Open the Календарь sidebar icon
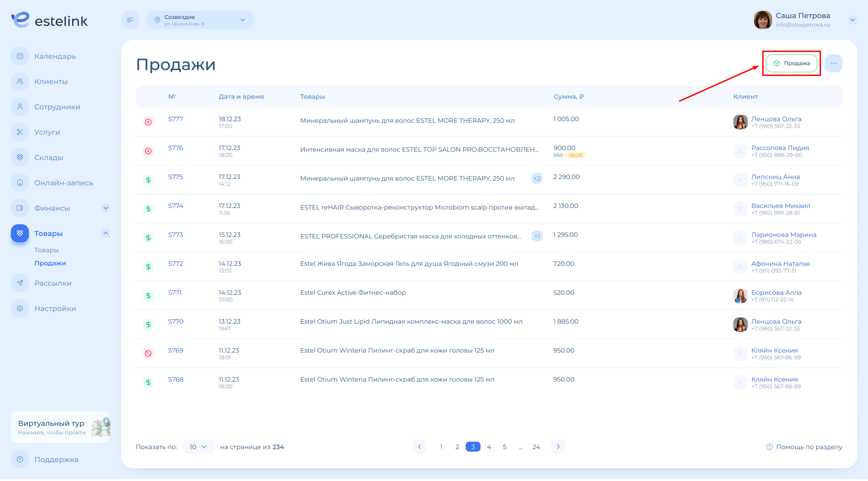868x481 pixels. 20,56
